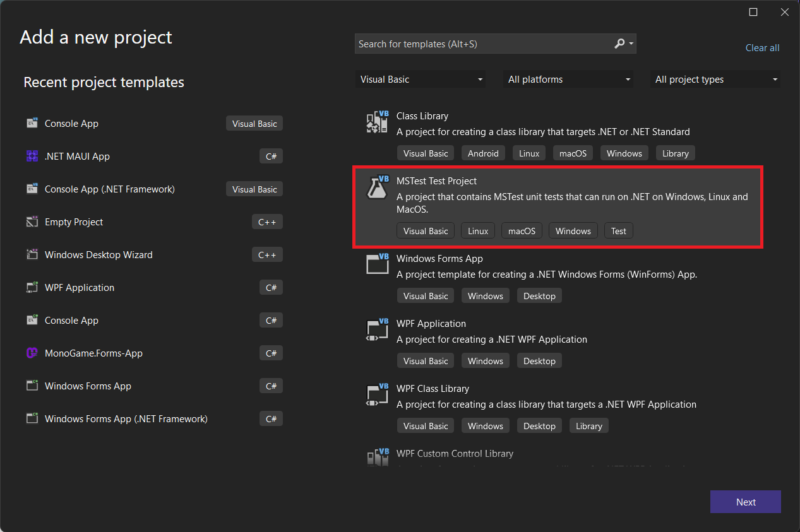Click the WPF Class Library icon
The image size is (800, 532).
tap(378, 394)
